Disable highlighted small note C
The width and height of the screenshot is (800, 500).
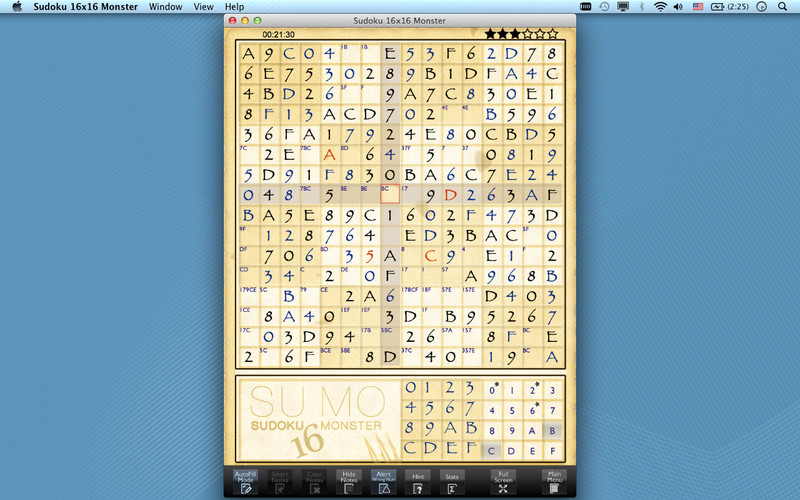point(492,451)
